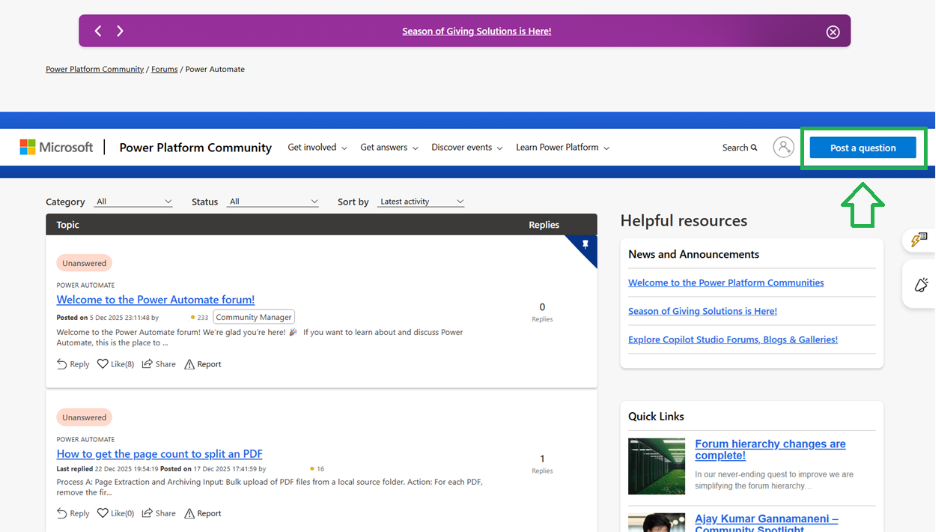The image size is (936, 532).
Task: Open Welcome to the Power Automate forum thread
Action: 156,300
